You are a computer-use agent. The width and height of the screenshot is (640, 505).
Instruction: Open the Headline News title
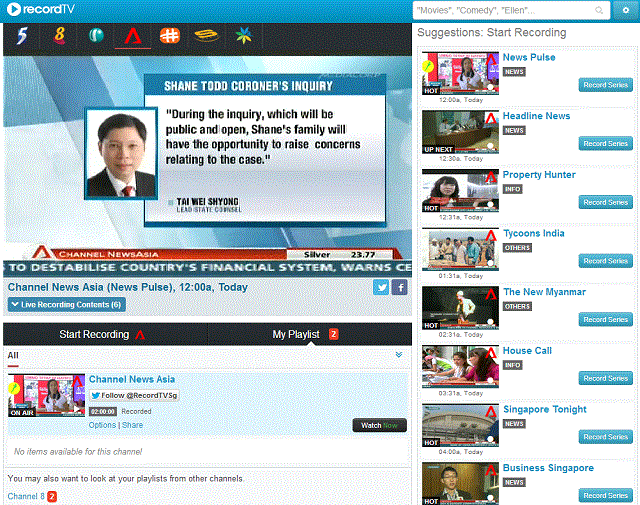(x=536, y=116)
